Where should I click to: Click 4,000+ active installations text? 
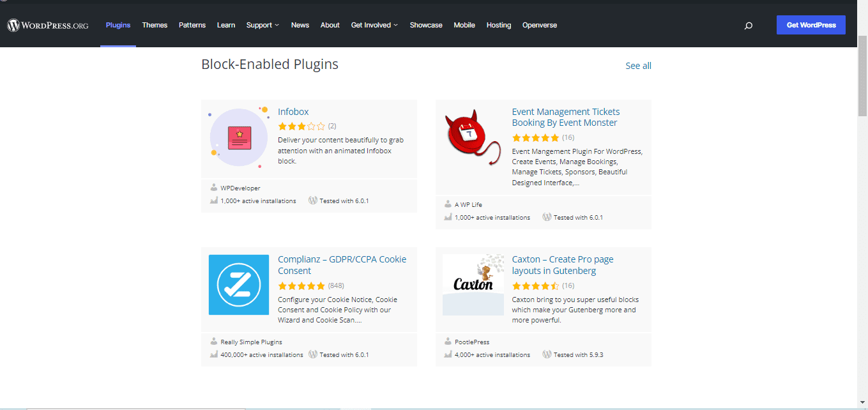pos(492,355)
